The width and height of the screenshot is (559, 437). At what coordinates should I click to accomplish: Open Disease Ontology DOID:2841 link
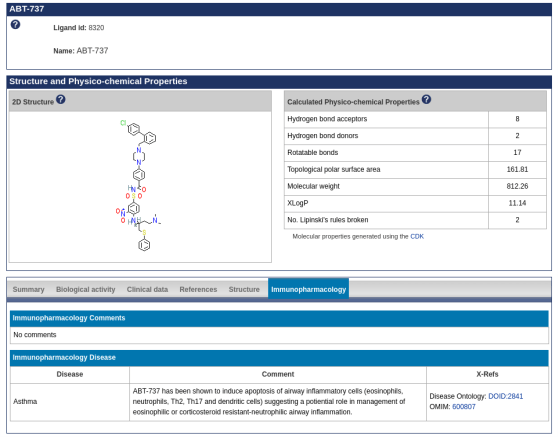[x=505, y=396]
